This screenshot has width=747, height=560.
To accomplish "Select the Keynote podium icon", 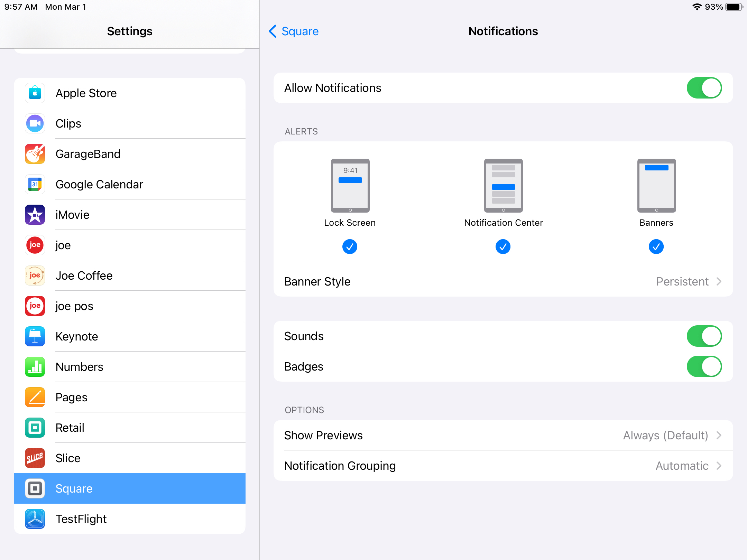I will pyautogui.click(x=35, y=336).
